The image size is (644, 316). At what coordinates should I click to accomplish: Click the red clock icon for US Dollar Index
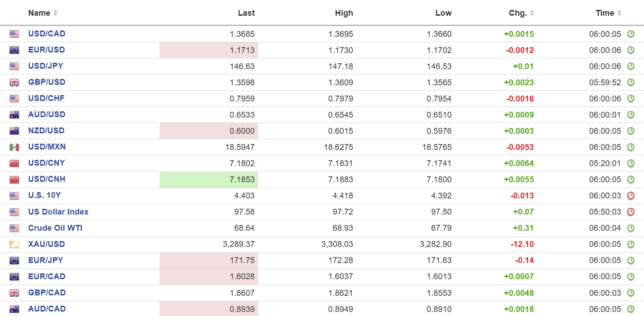coord(631,211)
